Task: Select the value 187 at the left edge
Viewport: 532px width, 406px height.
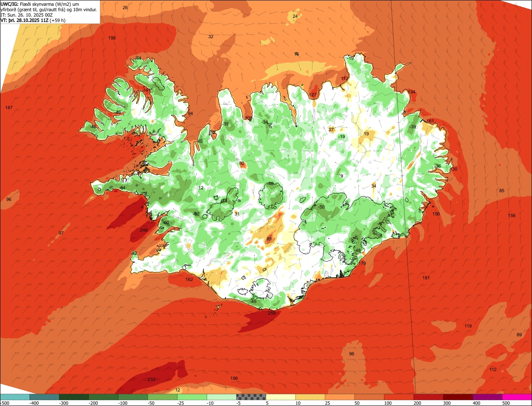Action: [x=9, y=108]
